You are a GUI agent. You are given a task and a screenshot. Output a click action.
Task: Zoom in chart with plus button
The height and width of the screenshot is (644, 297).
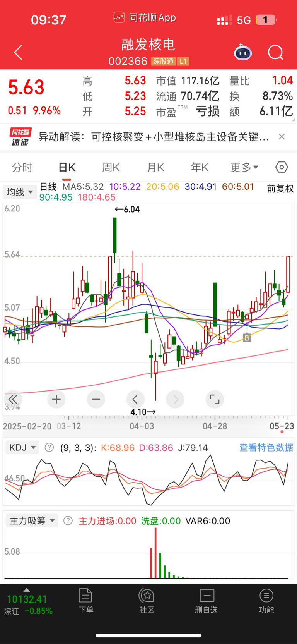(56, 399)
